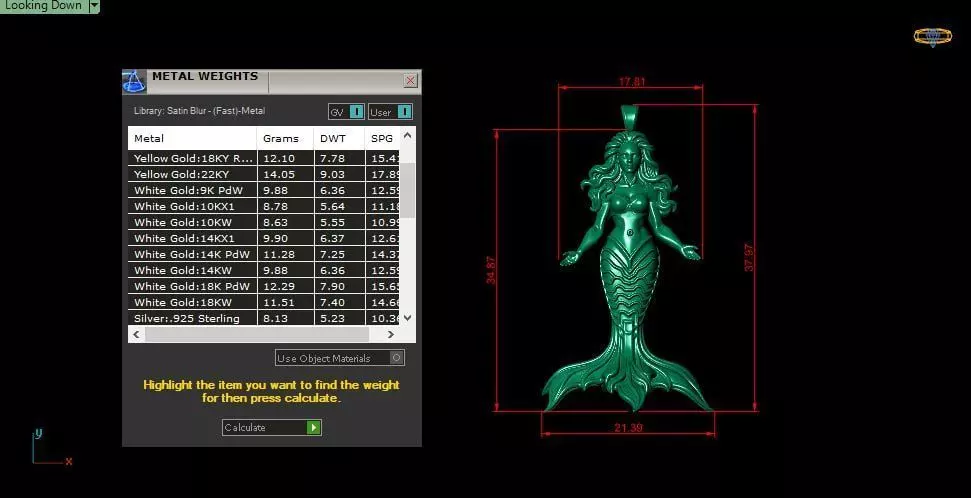Click the Metal column header
Viewport: 971px width, 498px height.
193,138
